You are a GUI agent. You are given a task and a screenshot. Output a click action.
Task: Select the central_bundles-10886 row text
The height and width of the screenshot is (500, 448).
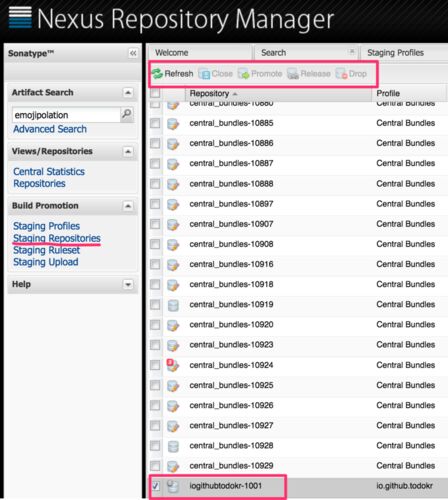tap(231, 143)
